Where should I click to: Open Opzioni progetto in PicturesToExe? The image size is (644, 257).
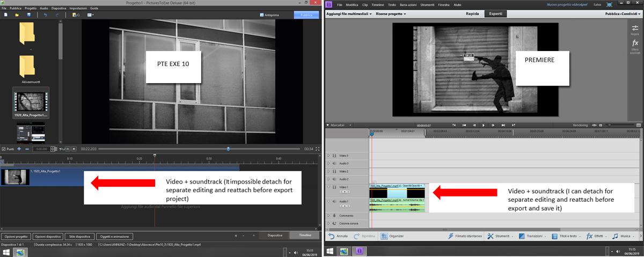pos(16,236)
